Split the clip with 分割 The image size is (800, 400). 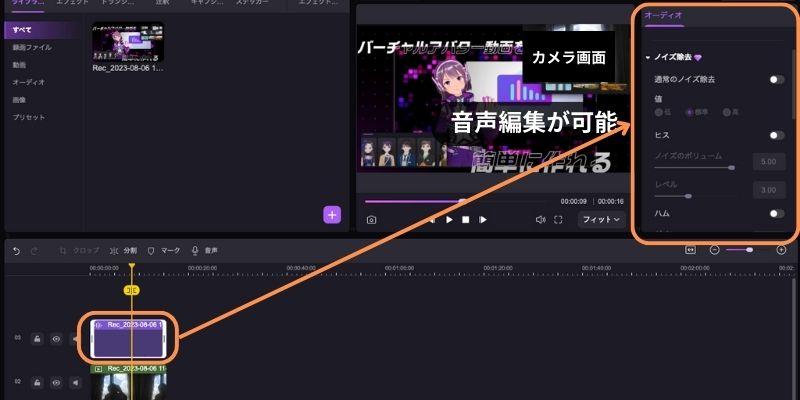click(123, 251)
